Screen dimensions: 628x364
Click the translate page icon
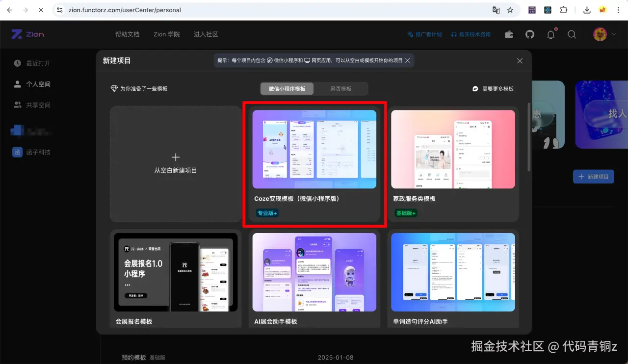coord(497,10)
